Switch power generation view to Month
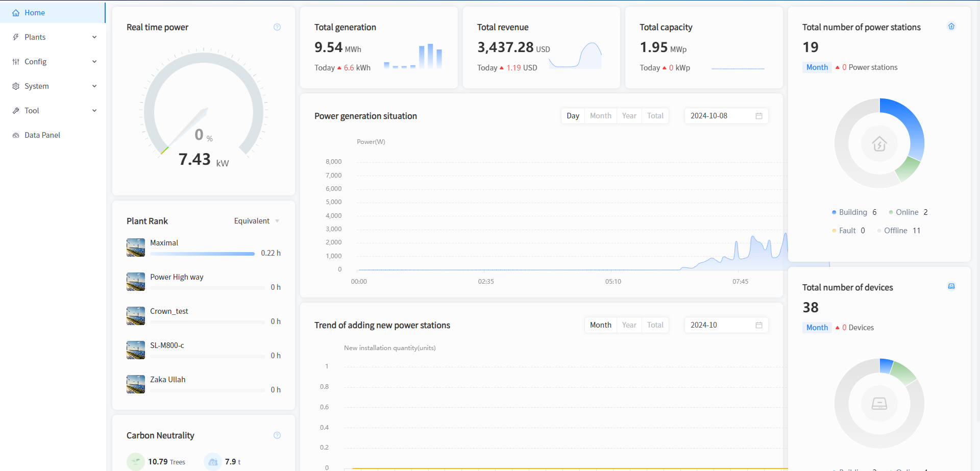This screenshot has width=980, height=471. (x=600, y=116)
